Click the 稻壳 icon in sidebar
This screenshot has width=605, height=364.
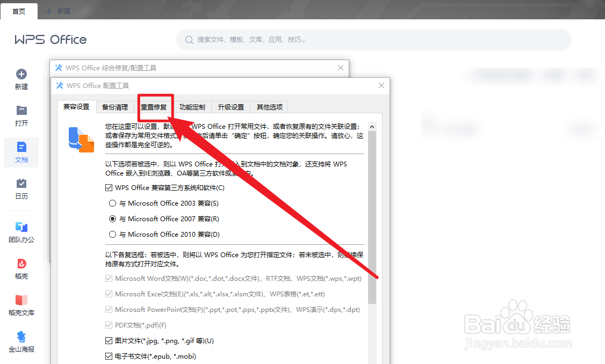[21, 264]
